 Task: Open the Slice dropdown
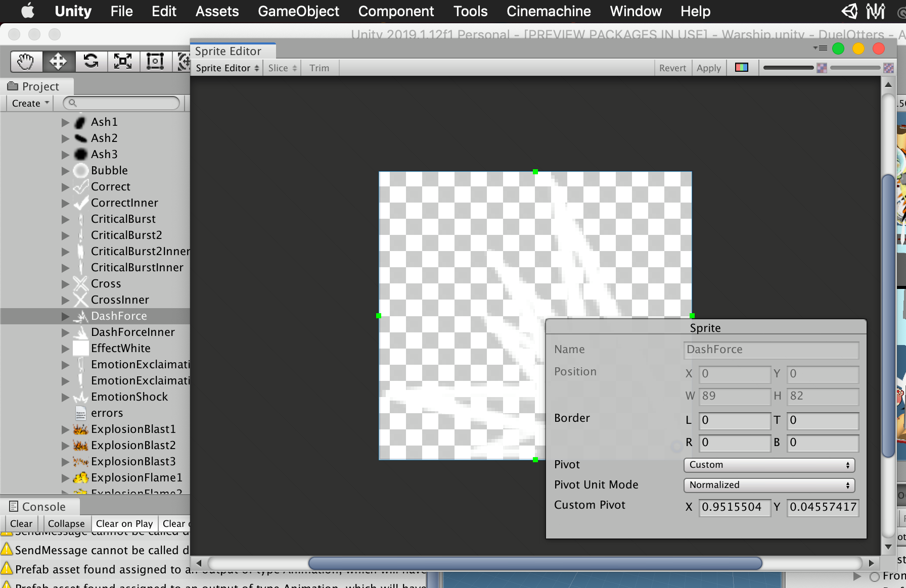(x=282, y=68)
